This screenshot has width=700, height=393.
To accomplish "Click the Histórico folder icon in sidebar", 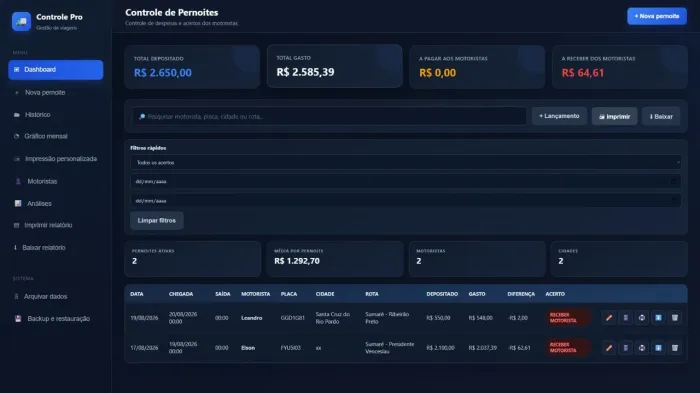I will pos(17,115).
